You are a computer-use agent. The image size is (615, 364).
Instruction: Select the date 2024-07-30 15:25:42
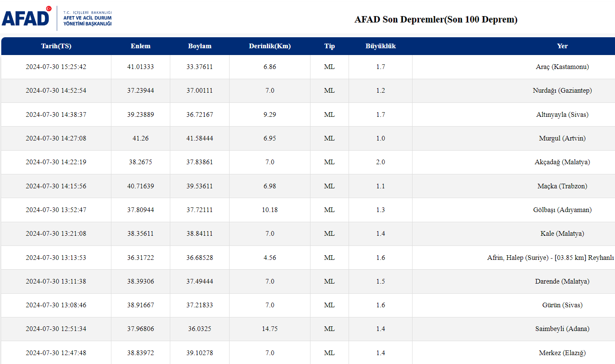click(x=56, y=67)
